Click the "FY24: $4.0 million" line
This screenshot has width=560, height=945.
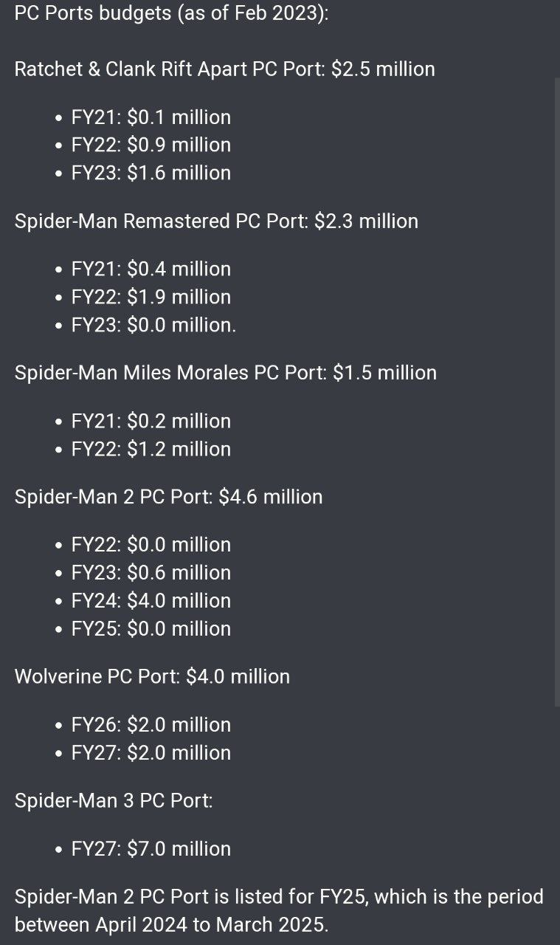151,600
